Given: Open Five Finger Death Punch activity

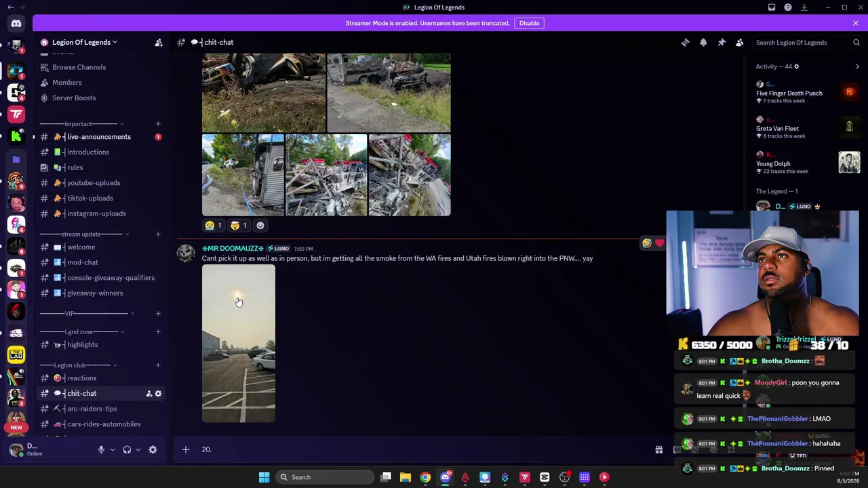Looking at the screenshot, I should click(807, 93).
